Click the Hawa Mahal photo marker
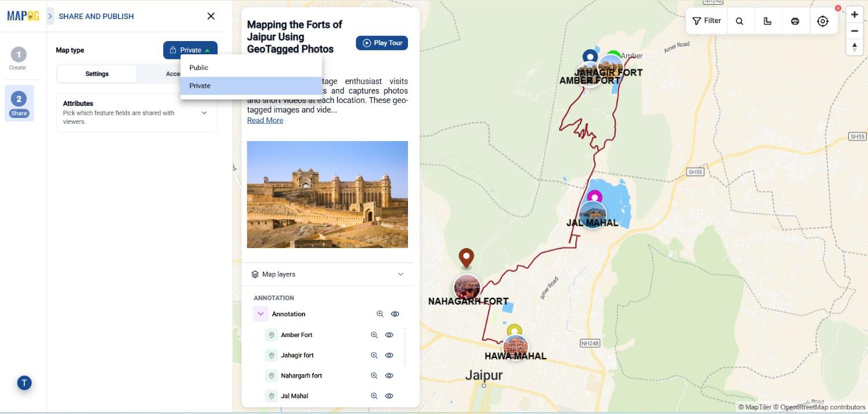The image size is (868, 414). click(x=515, y=347)
